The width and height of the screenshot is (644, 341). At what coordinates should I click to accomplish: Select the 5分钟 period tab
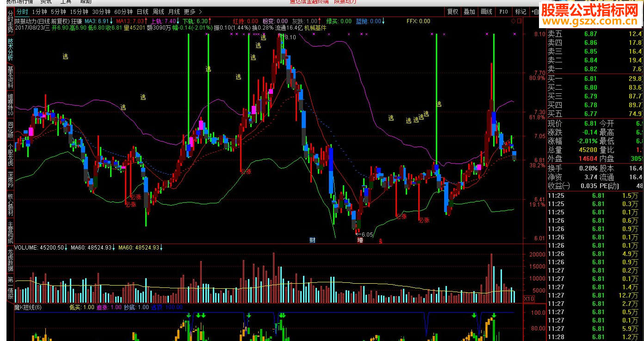58,12
